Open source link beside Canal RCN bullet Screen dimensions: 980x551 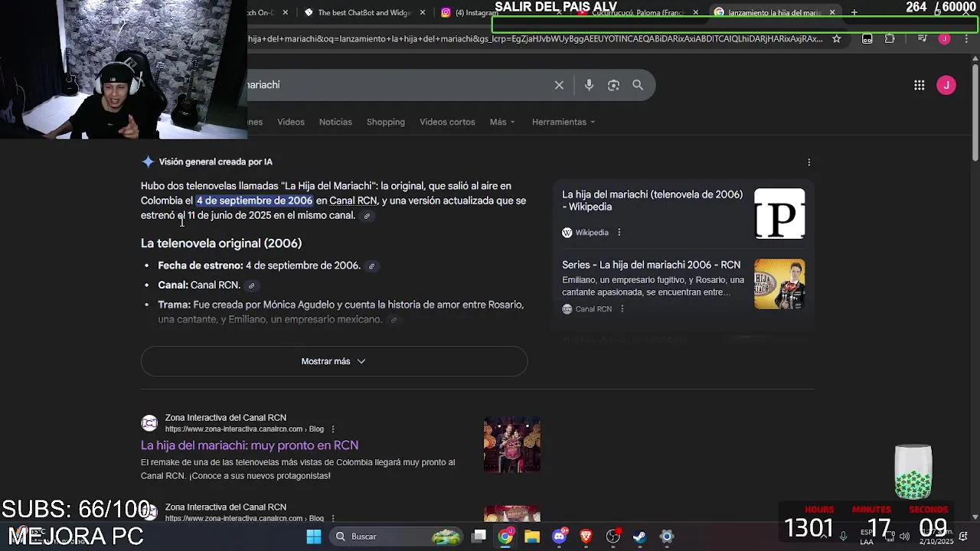click(251, 285)
